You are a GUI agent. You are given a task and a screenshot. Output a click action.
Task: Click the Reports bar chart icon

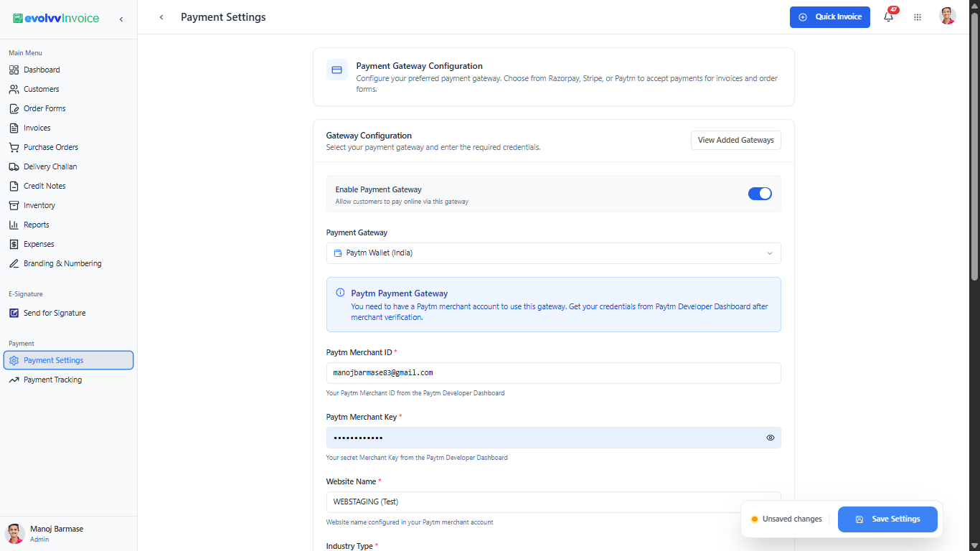point(14,225)
